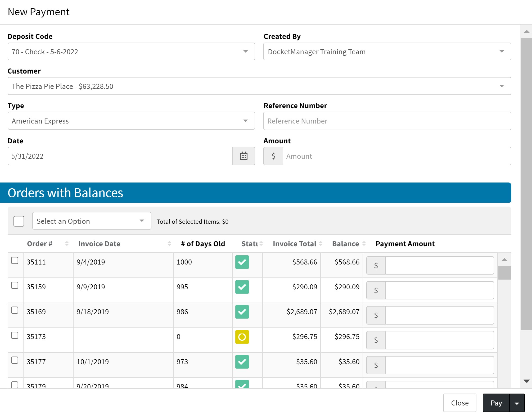This screenshot has height=415, width=532.
Task: Sort by Balance column arrows
Action: pos(364,244)
